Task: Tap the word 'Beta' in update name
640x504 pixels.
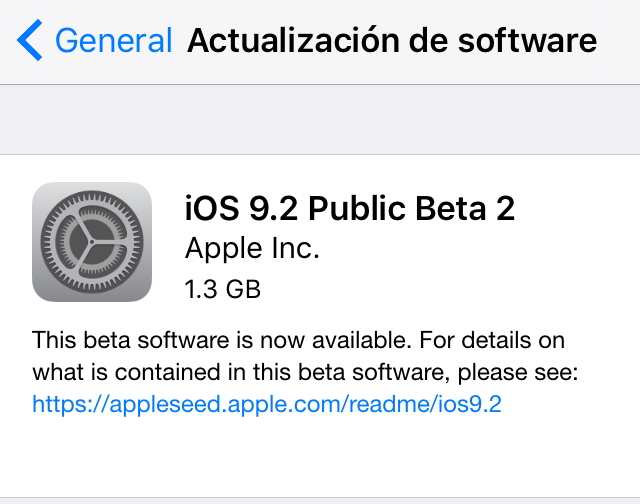Action: coord(451,208)
